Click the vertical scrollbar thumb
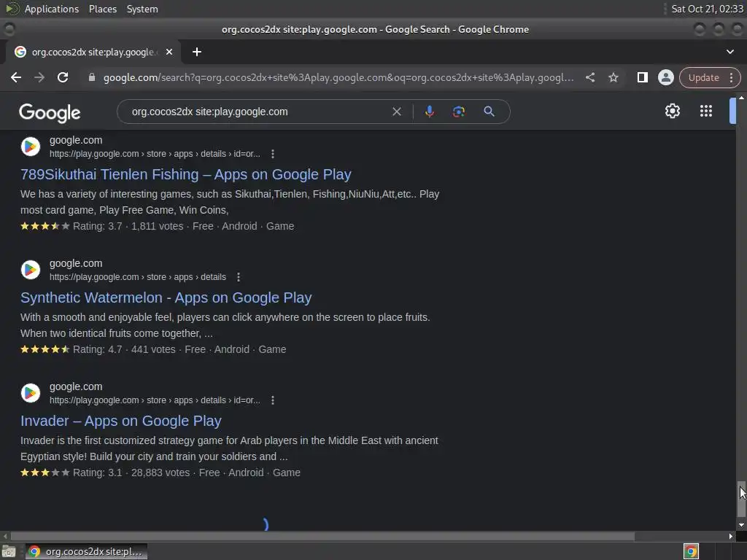 (x=741, y=499)
